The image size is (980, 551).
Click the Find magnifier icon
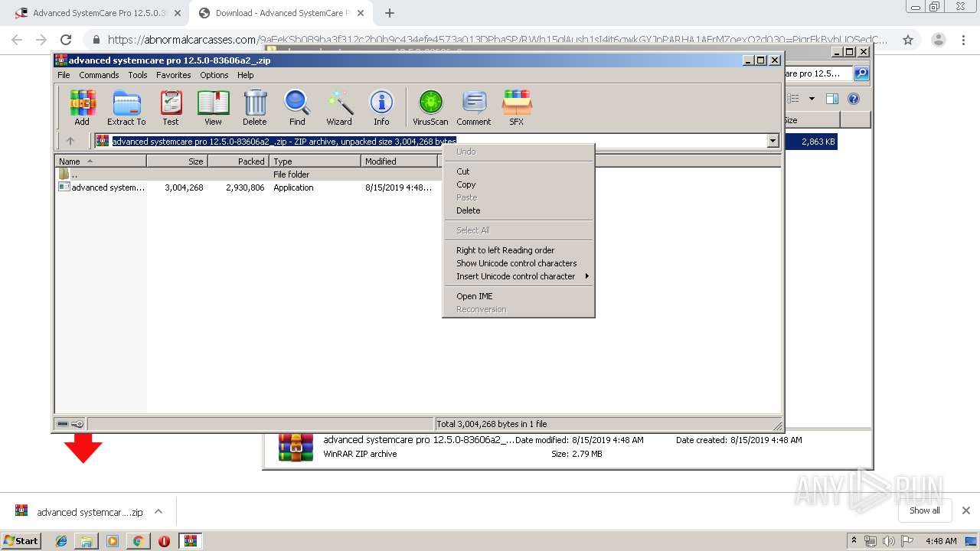297,107
